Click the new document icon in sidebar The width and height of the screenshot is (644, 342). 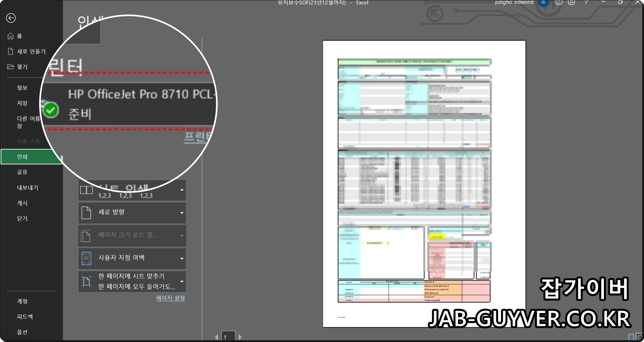click(x=11, y=51)
